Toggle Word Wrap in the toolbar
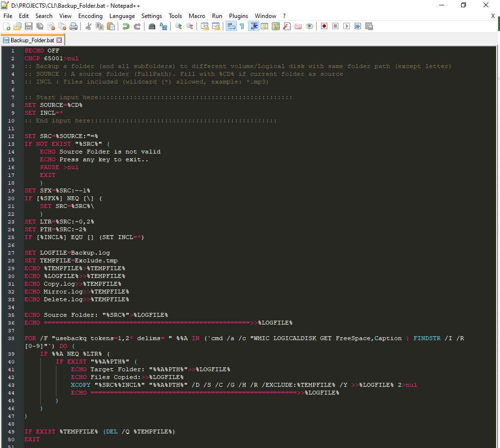This screenshot has width=500, height=448. click(231, 26)
